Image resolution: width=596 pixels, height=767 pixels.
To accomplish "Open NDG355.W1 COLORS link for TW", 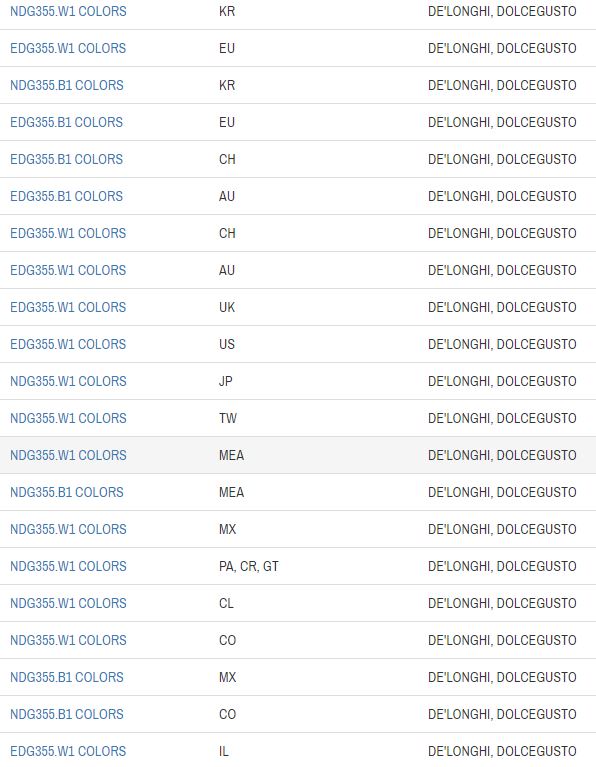I will point(68,418).
